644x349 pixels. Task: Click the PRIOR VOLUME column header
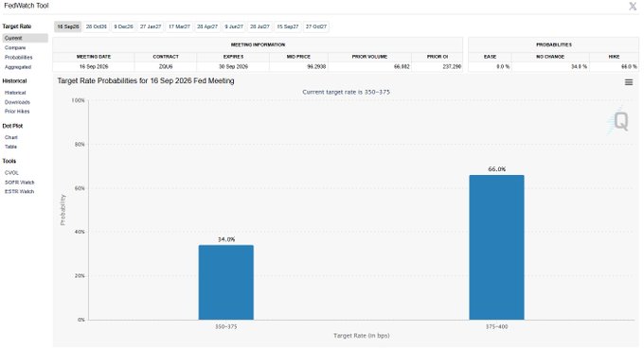pyautogui.click(x=369, y=57)
